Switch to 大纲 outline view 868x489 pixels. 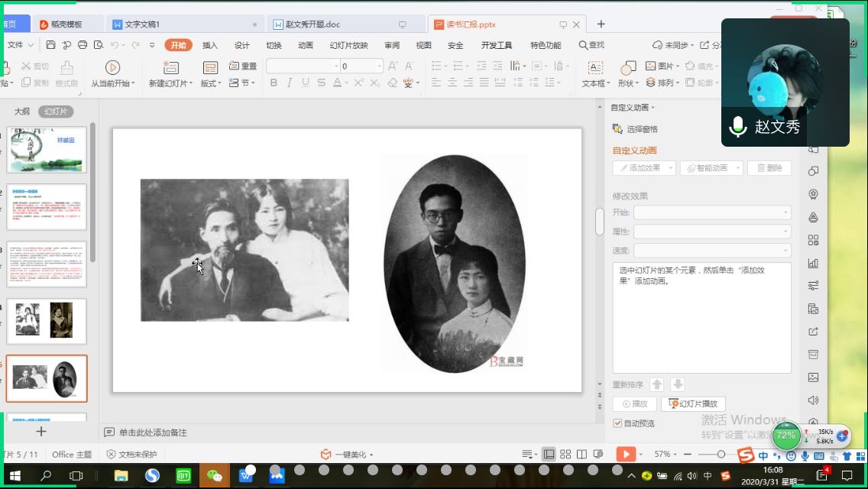click(21, 112)
